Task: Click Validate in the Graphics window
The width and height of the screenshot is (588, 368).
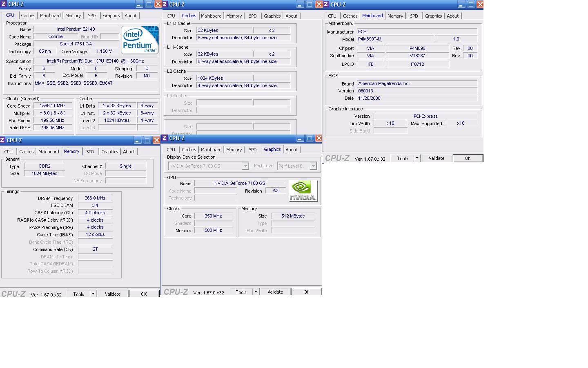Action: 275,292
